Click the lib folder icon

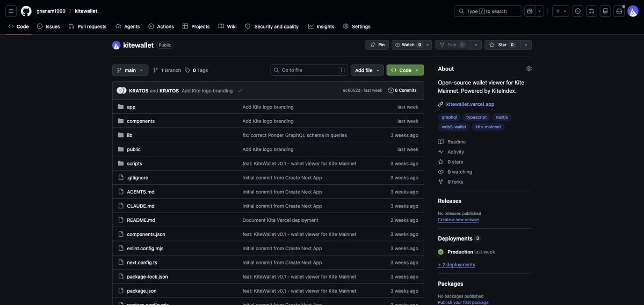pyautogui.click(x=121, y=135)
